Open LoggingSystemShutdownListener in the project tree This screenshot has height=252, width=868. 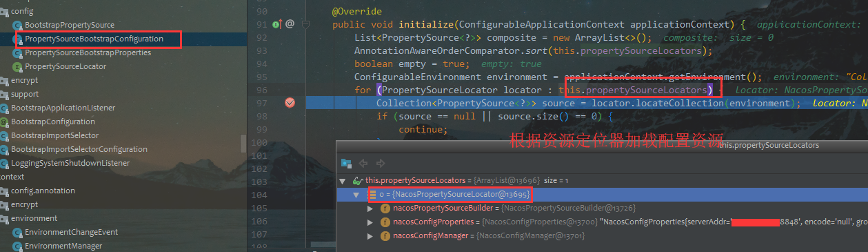click(70, 163)
